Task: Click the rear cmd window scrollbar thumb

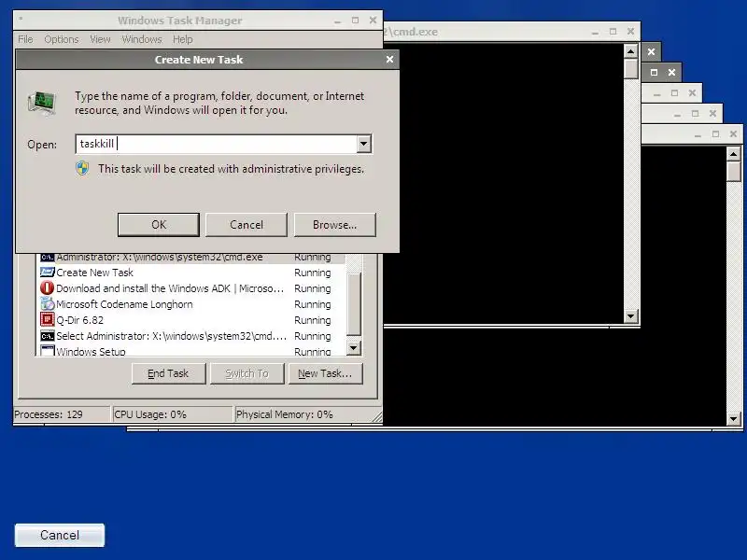Action: click(733, 171)
